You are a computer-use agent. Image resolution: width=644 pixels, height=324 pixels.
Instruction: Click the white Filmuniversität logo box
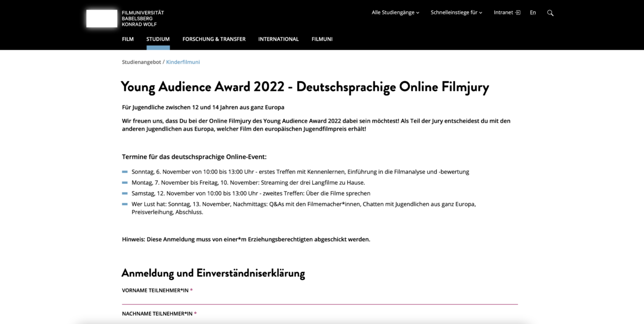tap(101, 18)
